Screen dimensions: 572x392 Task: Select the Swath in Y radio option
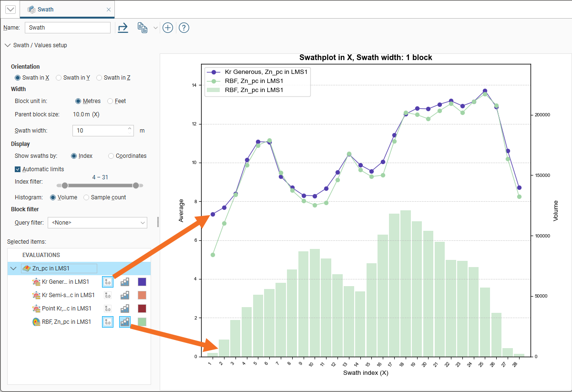(x=59, y=78)
